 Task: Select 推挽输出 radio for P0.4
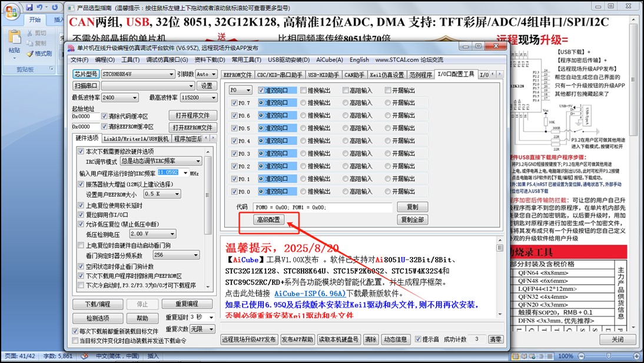(304, 141)
